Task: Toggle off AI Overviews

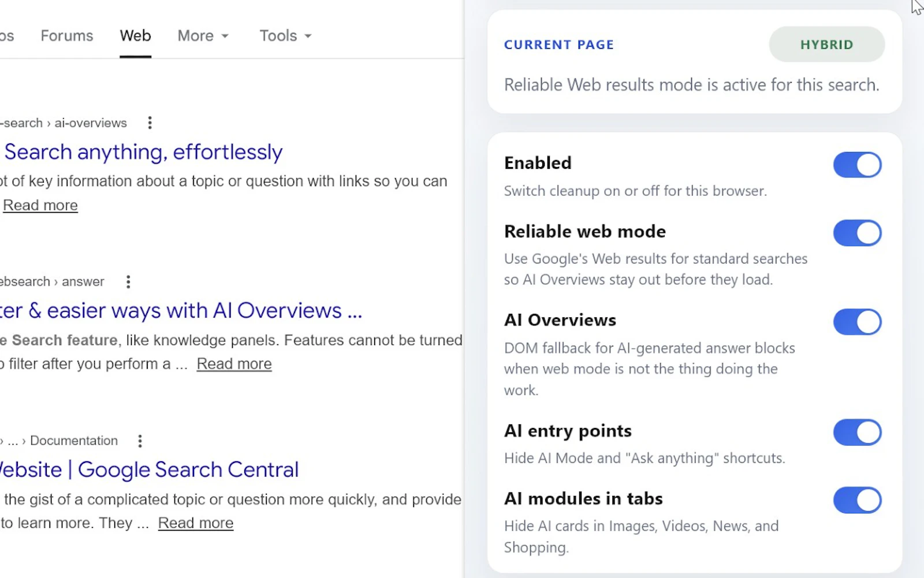Action: pos(857,322)
